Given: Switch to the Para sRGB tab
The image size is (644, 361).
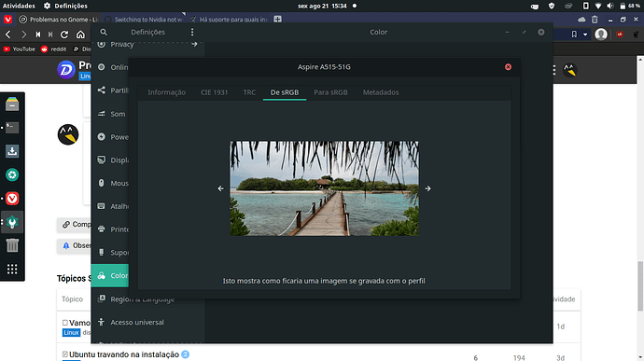Looking at the screenshot, I should coord(330,92).
